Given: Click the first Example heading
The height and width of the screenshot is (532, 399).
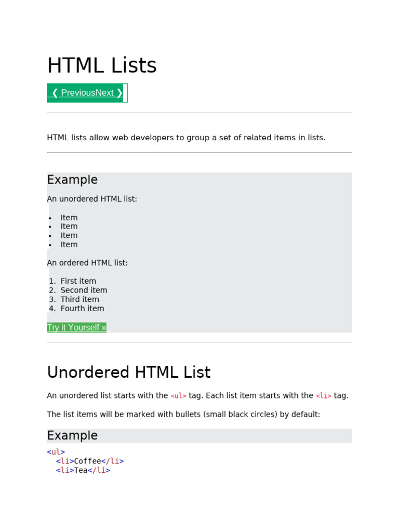Looking at the screenshot, I should (x=72, y=180).
